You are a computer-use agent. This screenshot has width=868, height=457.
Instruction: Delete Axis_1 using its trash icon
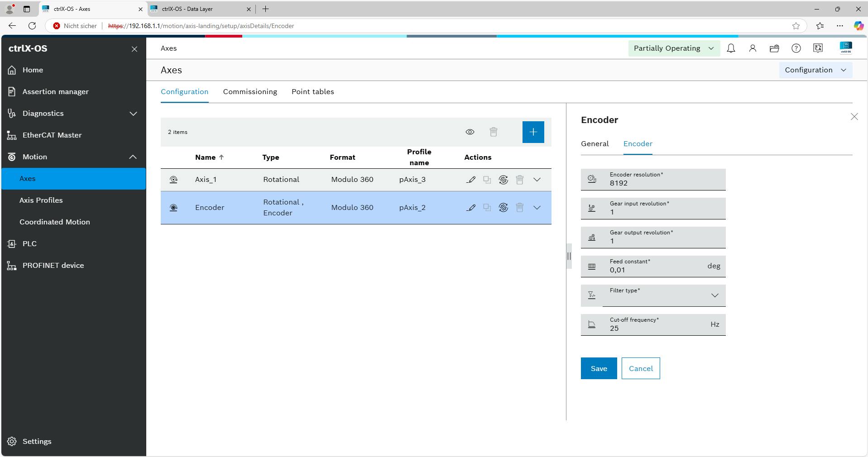coord(519,180)
